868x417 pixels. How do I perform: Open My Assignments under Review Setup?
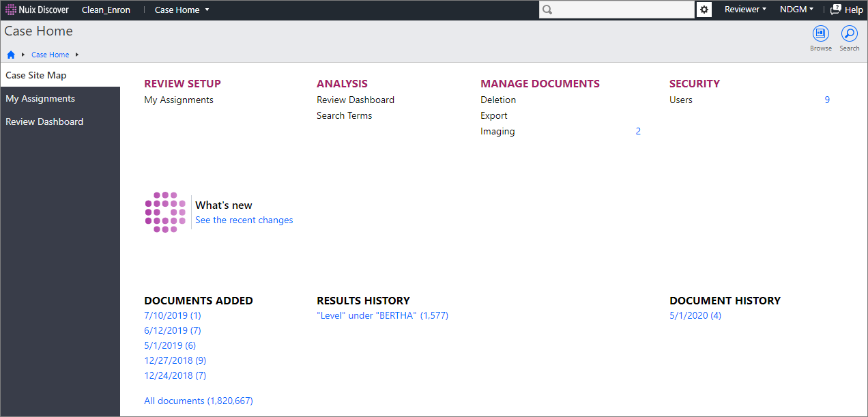[x=179, y=100]
